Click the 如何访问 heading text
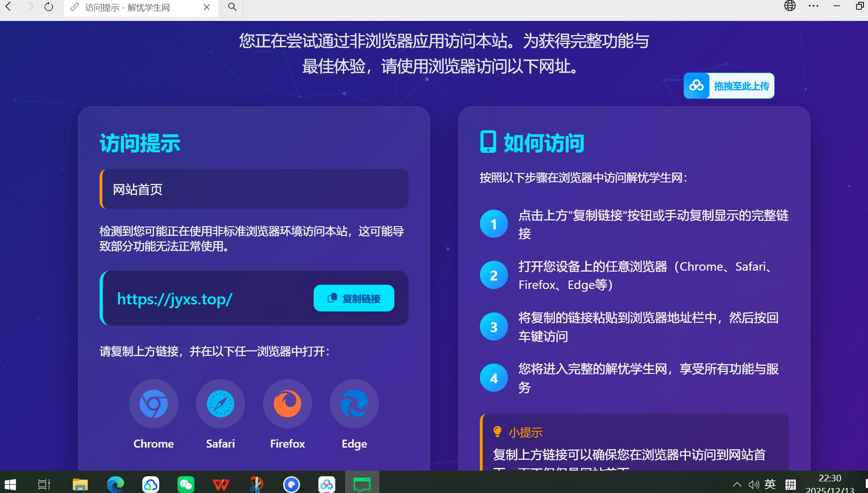 click(x=544, y=143)
